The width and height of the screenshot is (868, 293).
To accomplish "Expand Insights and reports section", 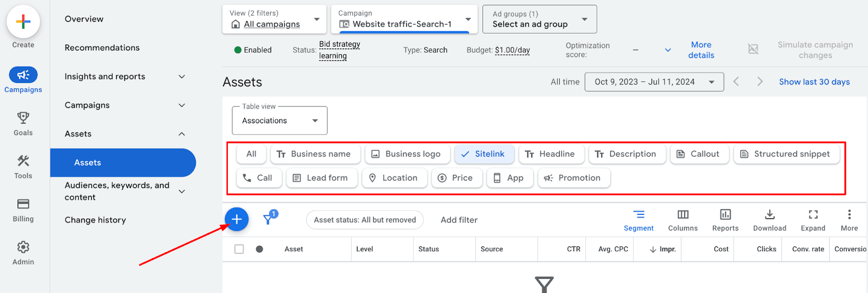I will point(182,77).
